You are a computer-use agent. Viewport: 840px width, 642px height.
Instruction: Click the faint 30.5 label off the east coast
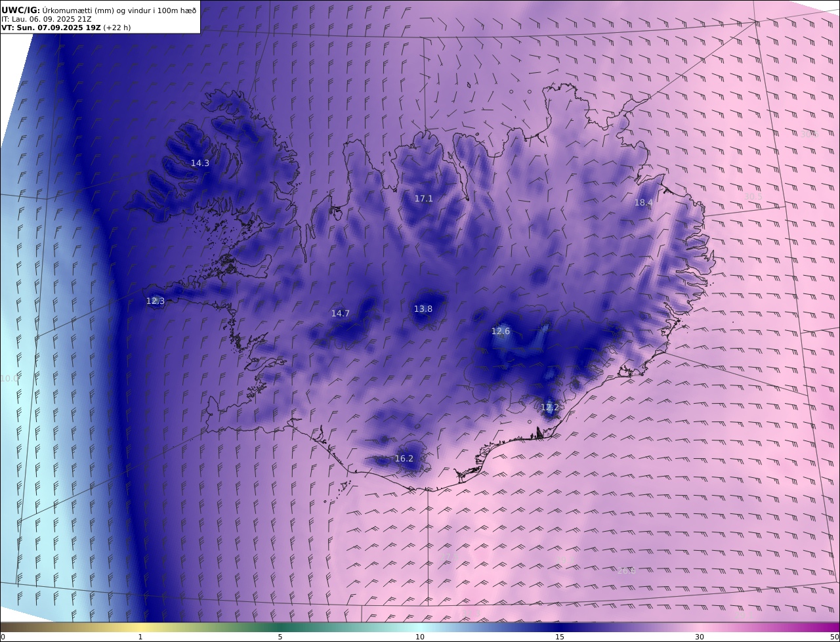tap(753, 197)
